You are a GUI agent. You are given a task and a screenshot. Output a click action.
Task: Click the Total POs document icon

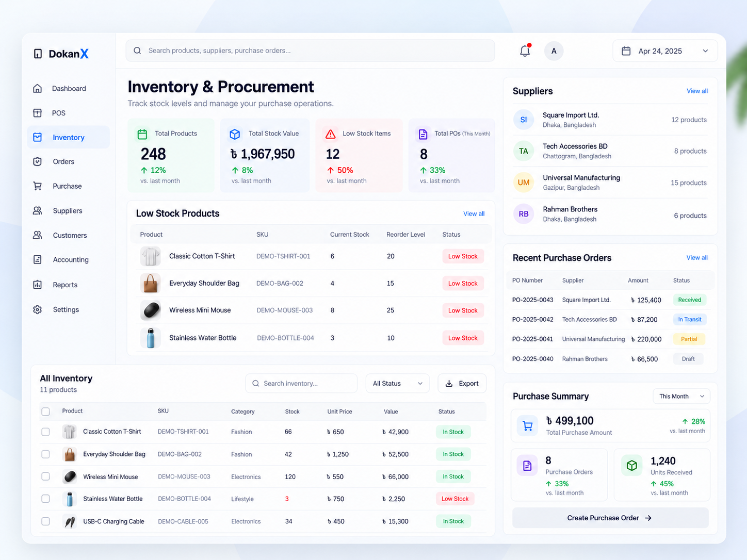pos(423,134)
